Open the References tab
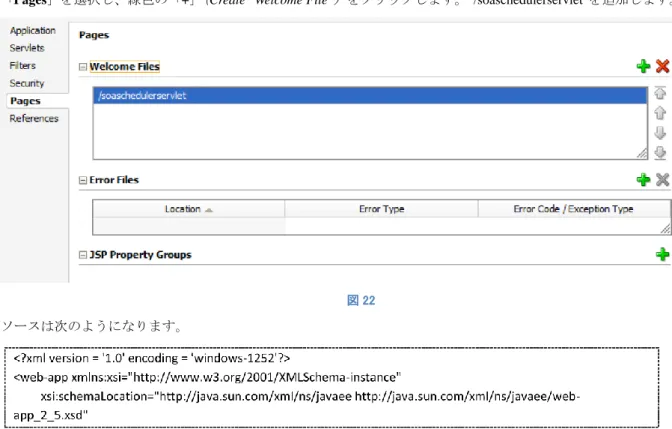This screenshot has width=672, height=429. click(34, 119)
